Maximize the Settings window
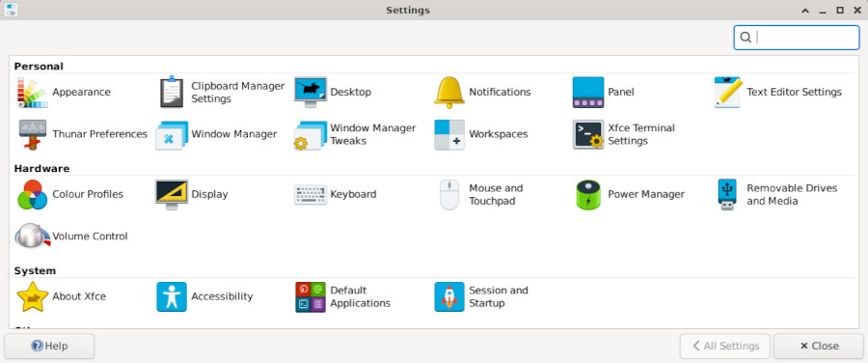 click(x=840, y=10)
